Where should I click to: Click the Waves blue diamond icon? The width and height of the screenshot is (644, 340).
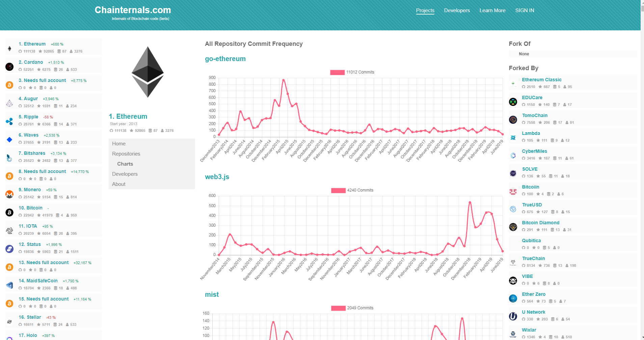tap(9, 140)
